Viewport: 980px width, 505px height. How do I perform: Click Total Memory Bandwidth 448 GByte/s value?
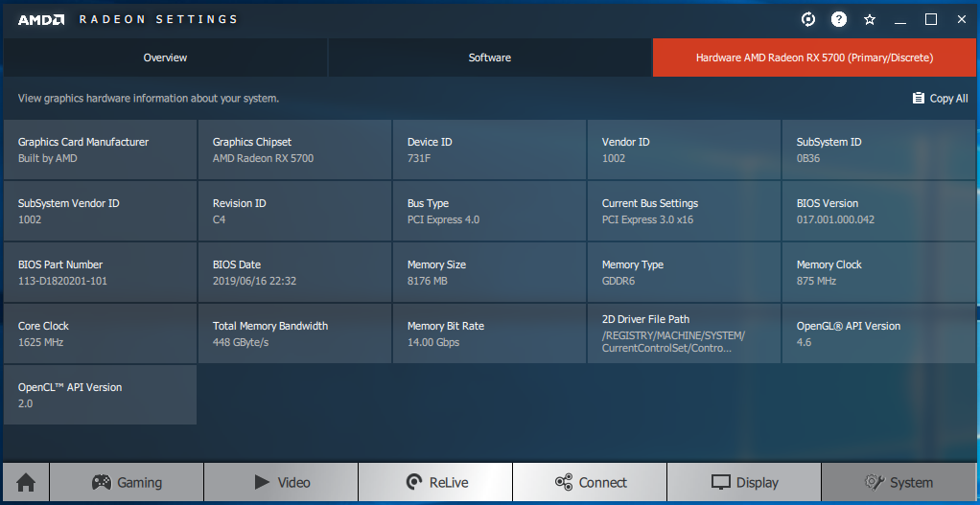pos(241,342)
